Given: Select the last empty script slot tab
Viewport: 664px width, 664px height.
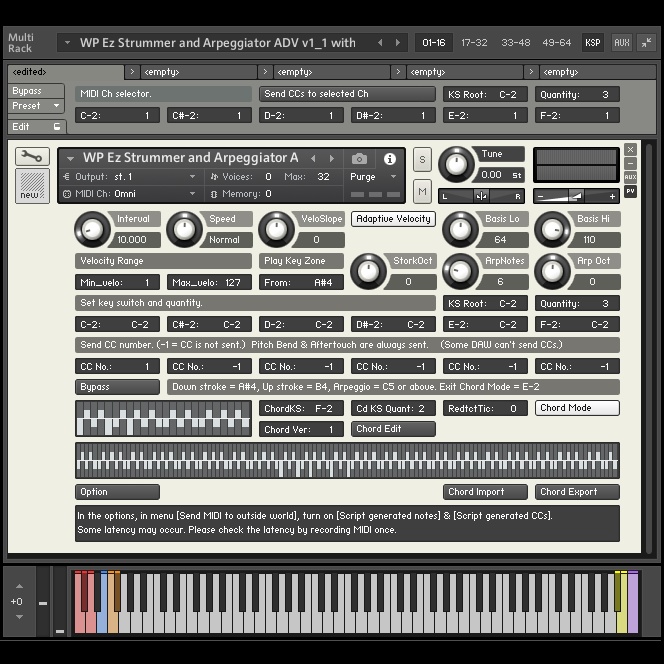Looking at the screenshot, I should (598, 72).
